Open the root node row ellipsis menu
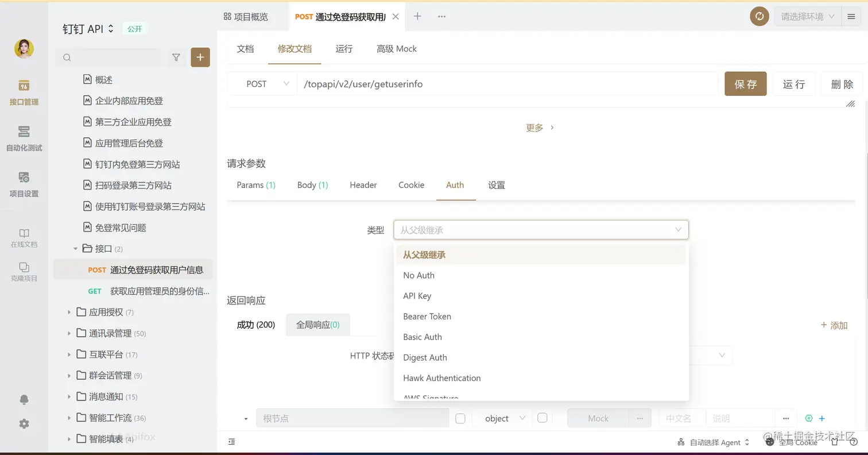 pos(785,418)
